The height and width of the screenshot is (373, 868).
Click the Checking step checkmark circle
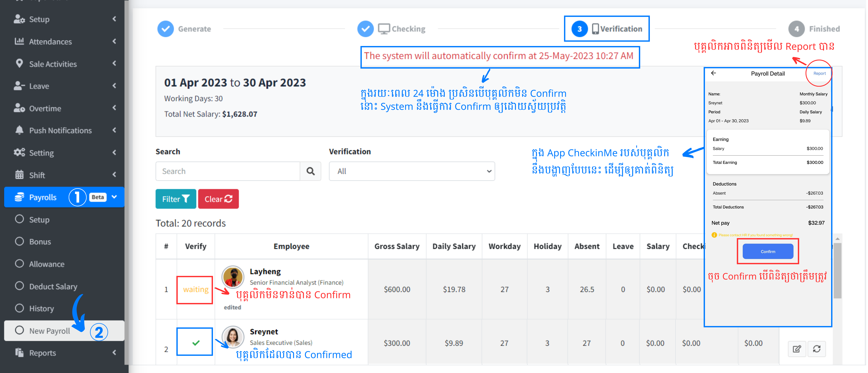(365, 29)
